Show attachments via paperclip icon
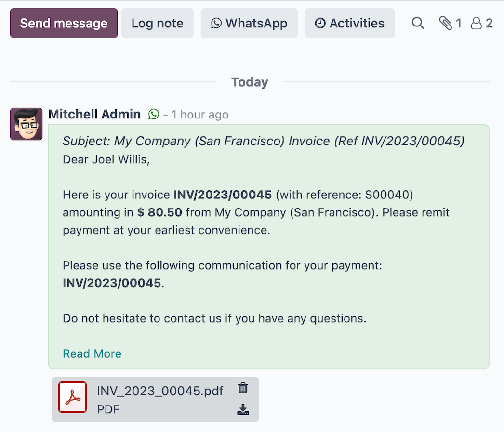Screen dimensions: 504x432 tap(450, 23)
